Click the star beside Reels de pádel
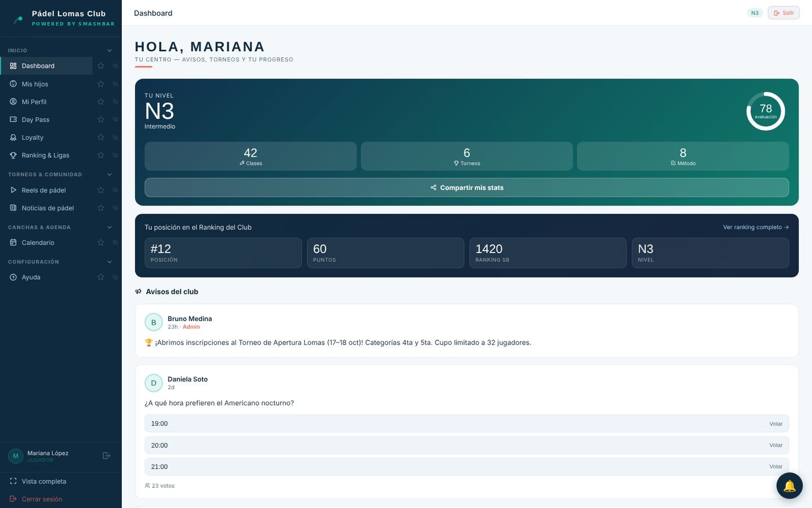Image resolution: width=812 pixels, height=508 pixels. click(101, 190)
